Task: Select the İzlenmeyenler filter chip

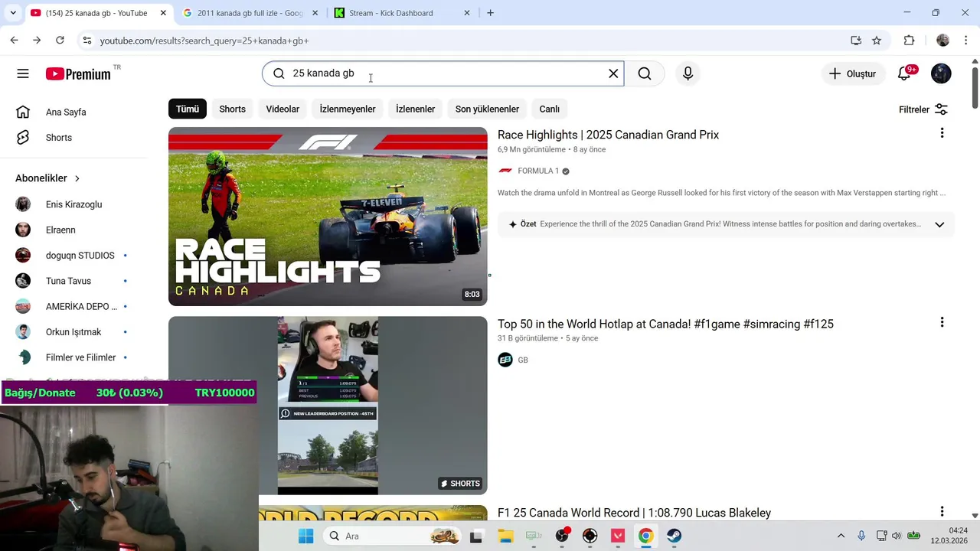Action: 348,109
